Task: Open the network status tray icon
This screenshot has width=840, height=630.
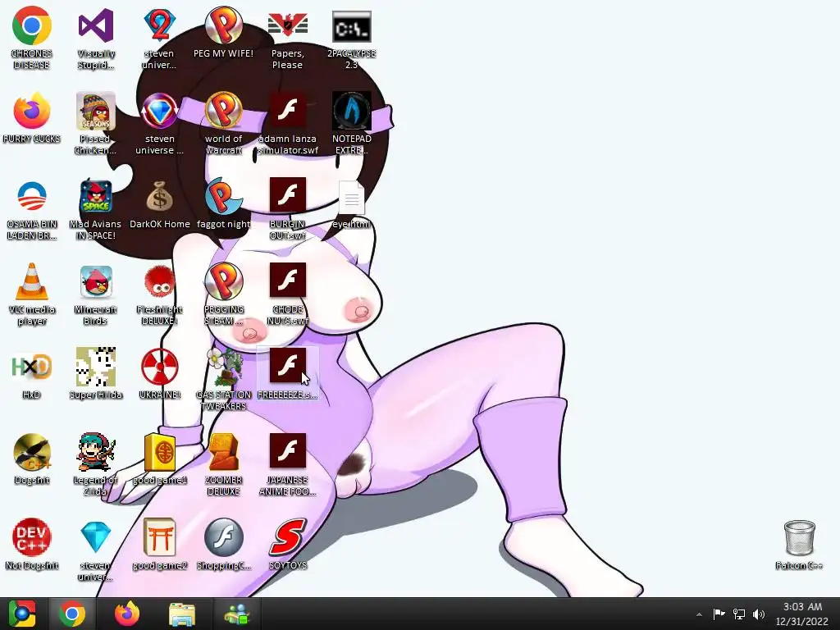Action: pyautogui.click(x=739, y=614)
